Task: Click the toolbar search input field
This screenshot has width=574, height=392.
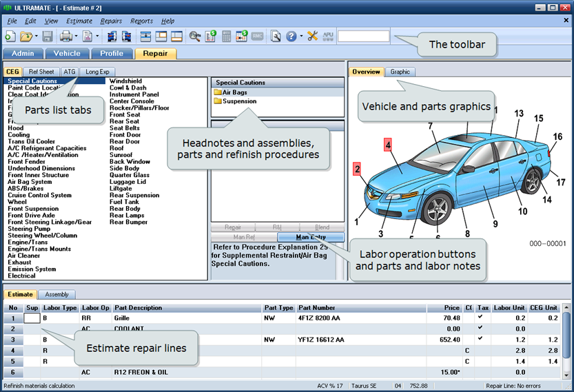Action: 363,36
